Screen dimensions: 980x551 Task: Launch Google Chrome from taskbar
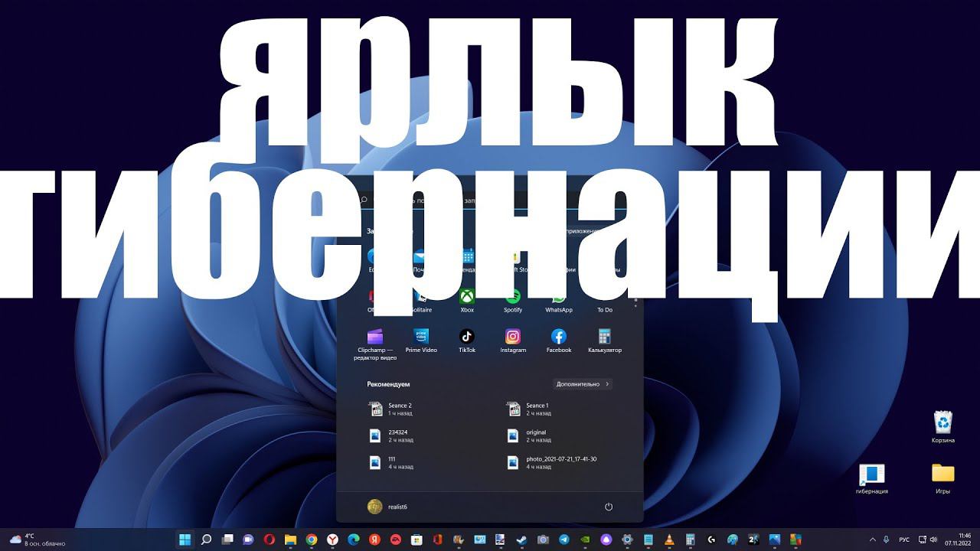coord(312,540)
